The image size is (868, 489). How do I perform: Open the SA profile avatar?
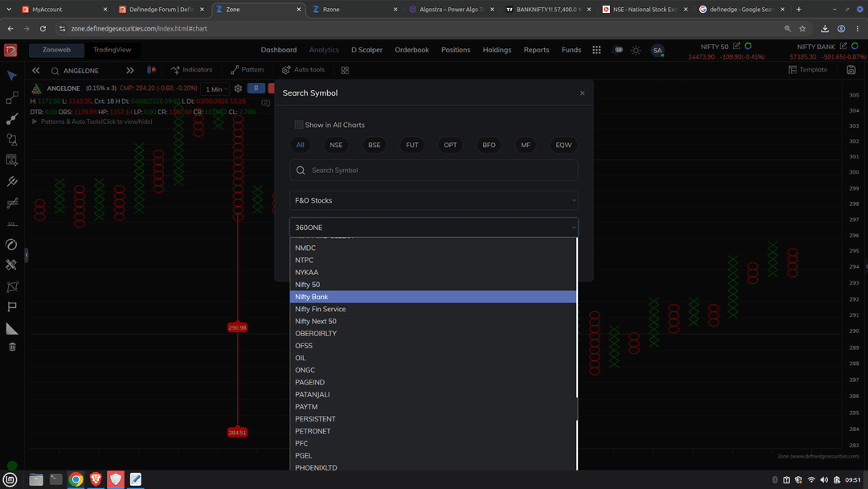[657, 51]
